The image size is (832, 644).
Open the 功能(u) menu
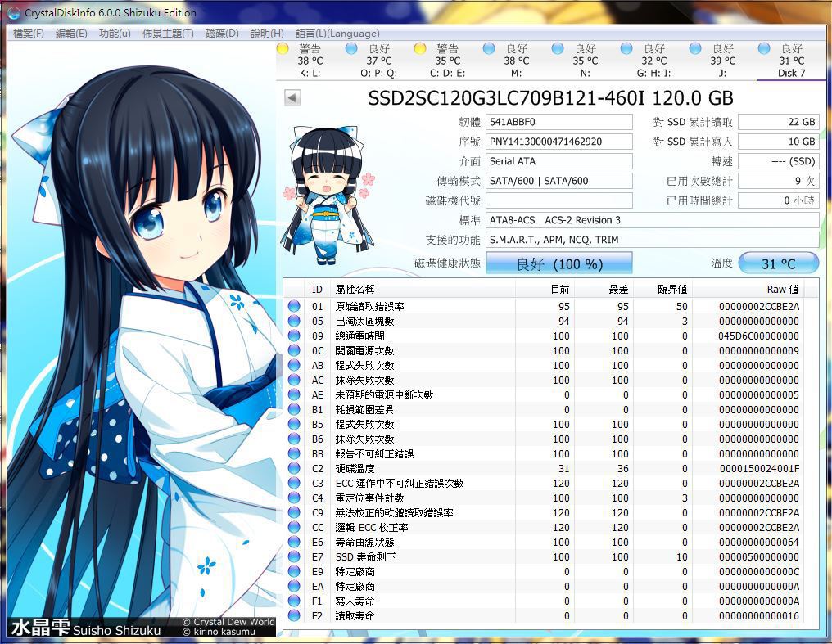pos(115,34)
